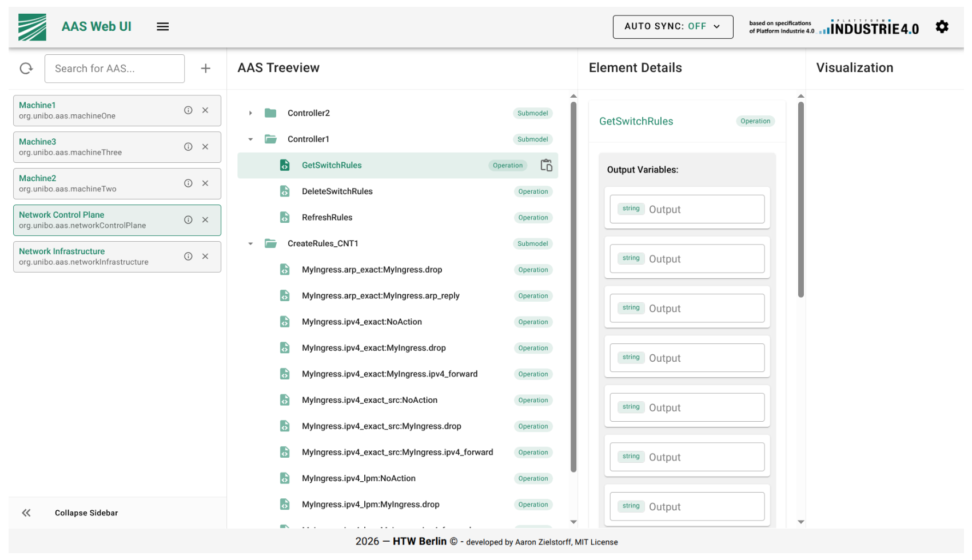Add a new AAS with plus icon

point(206,69)
